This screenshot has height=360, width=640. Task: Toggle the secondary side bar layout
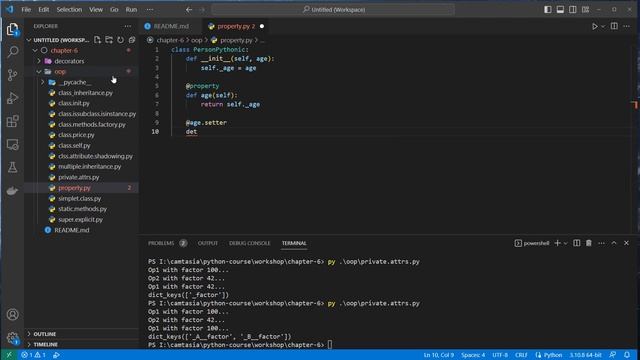[x=573, y=9]
